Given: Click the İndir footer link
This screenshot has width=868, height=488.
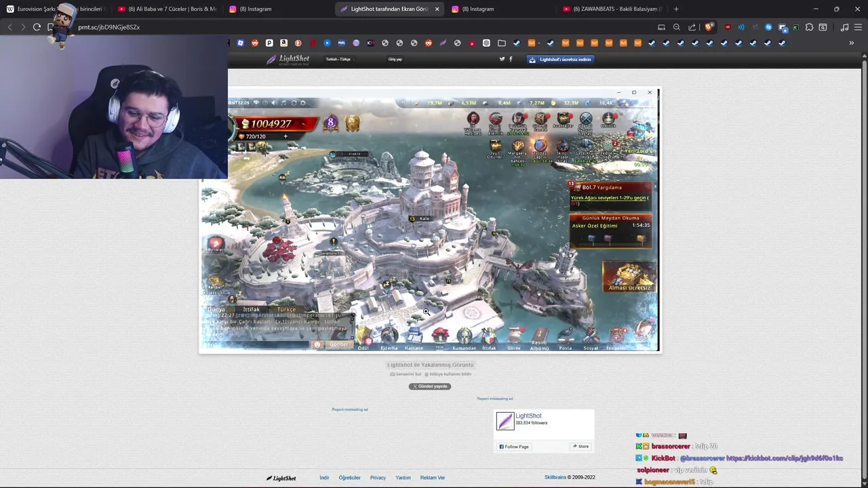Looking at the screenshot, I should (x=324, y=478).
